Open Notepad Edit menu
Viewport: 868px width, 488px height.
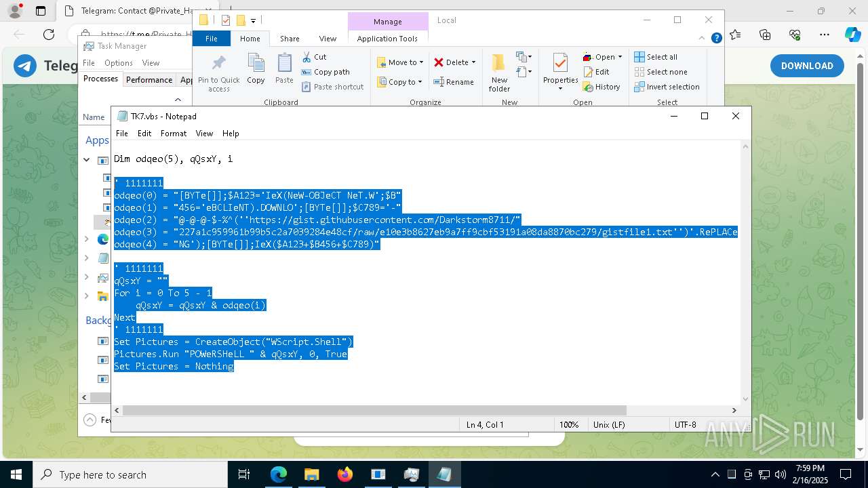click(144, 134)
